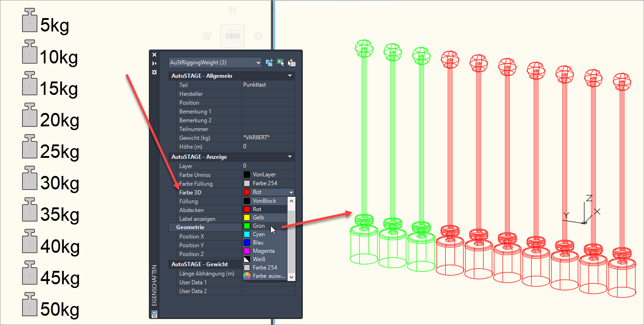Click the 45kg weight icon

(30, 272)
